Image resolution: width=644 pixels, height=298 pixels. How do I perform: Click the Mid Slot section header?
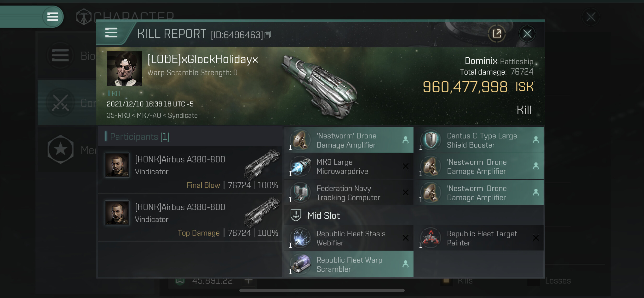click(x=323, y=215)
